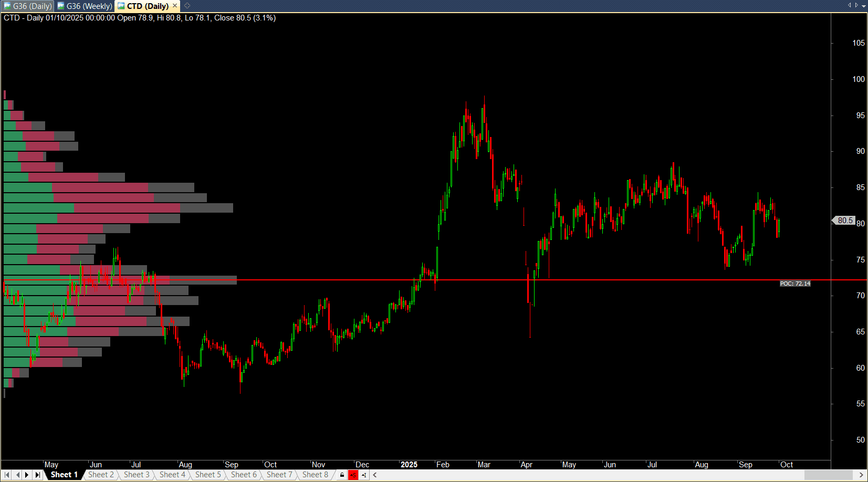Click the horizontal scrollbar thumb
This screenshot has width=868, height=482.
(828, 475)
